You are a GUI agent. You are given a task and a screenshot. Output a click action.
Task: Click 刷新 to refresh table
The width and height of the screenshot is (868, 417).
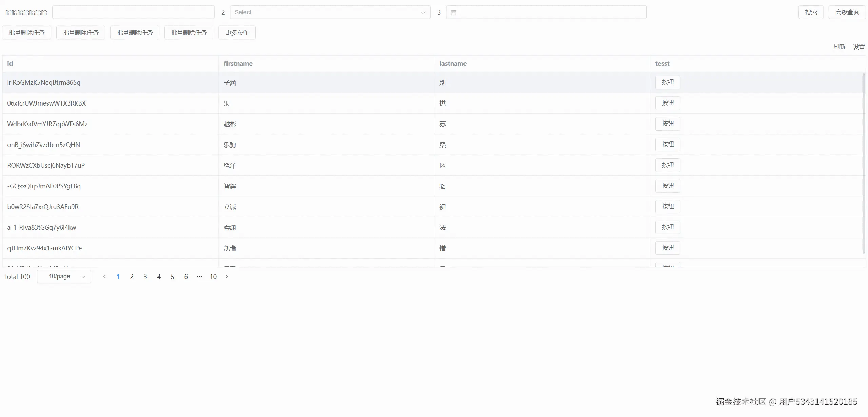click(x=839, y=47)
